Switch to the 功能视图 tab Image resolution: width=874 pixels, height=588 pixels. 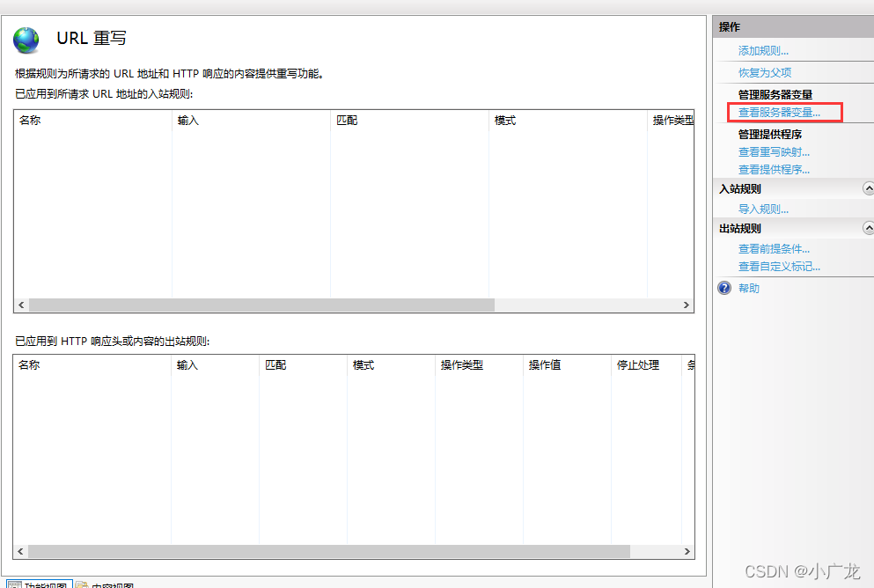point(39,584)
